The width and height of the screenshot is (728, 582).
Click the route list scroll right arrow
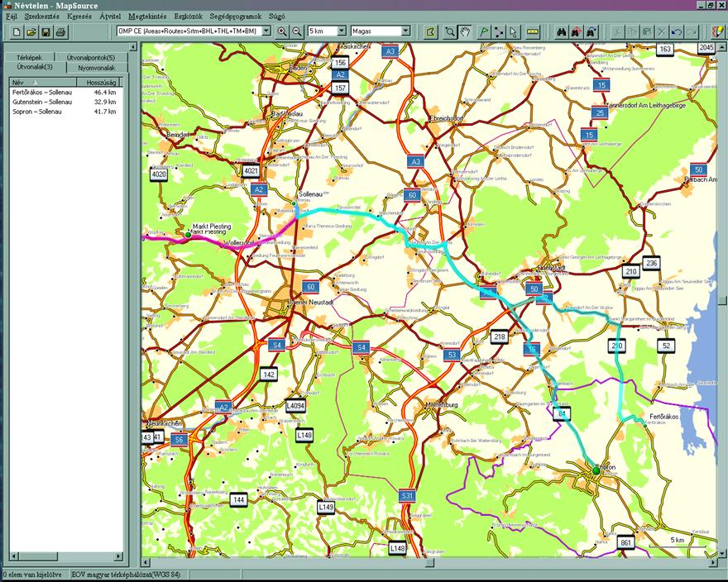click(119, 556)
